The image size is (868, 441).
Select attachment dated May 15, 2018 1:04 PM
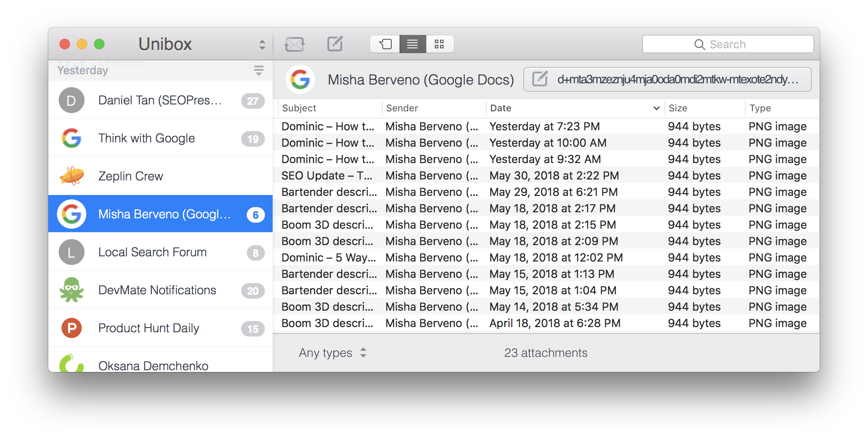[546, 290]
